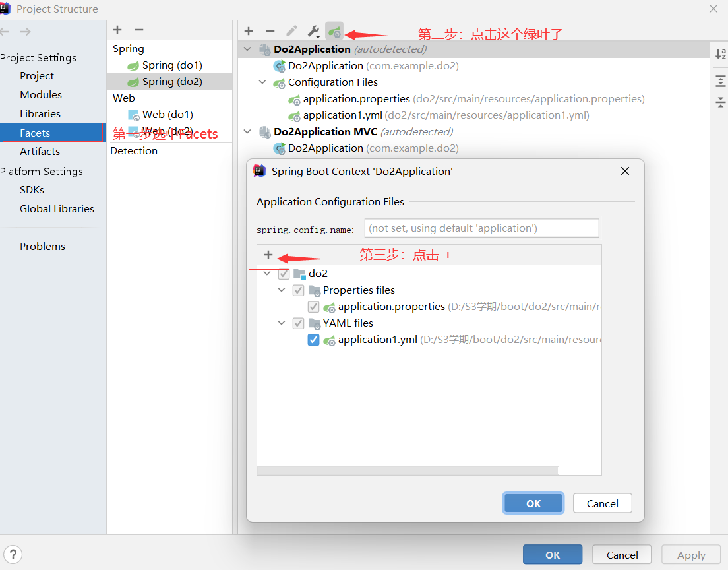The height and width of the screenshot is (570, 728).
Task: Select the edit pencil icon in facet toolbar
Action: [291, 30]
